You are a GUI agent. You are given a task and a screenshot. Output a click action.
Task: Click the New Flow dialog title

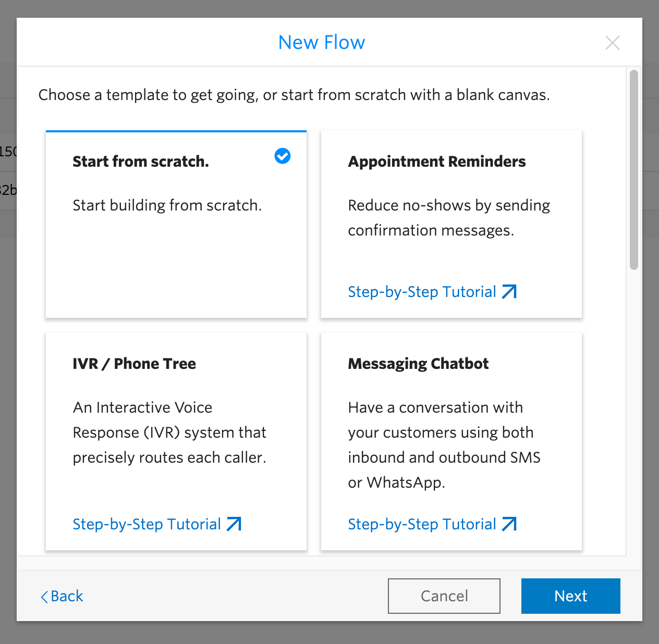[322, 43]
